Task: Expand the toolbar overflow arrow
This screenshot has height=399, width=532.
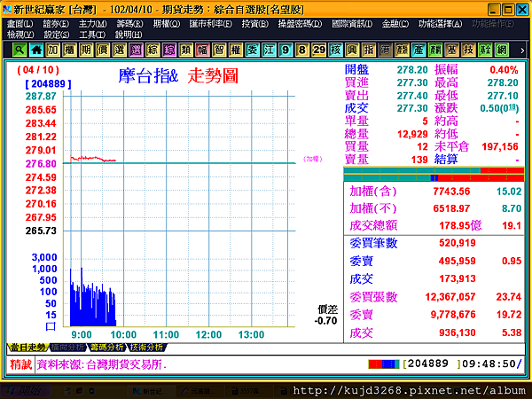Action: tap(522, 51)
